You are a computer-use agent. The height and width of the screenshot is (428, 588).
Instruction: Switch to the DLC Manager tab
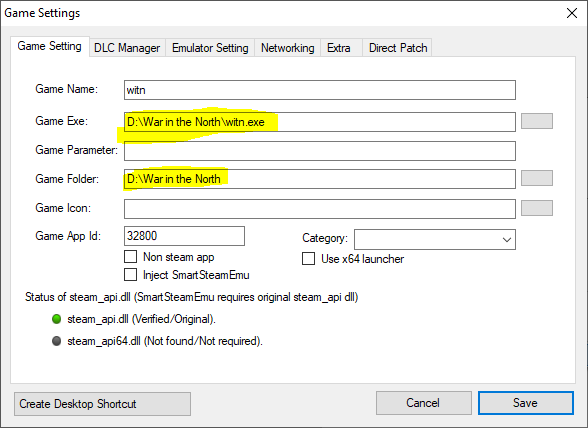click(x=127, y=48)
